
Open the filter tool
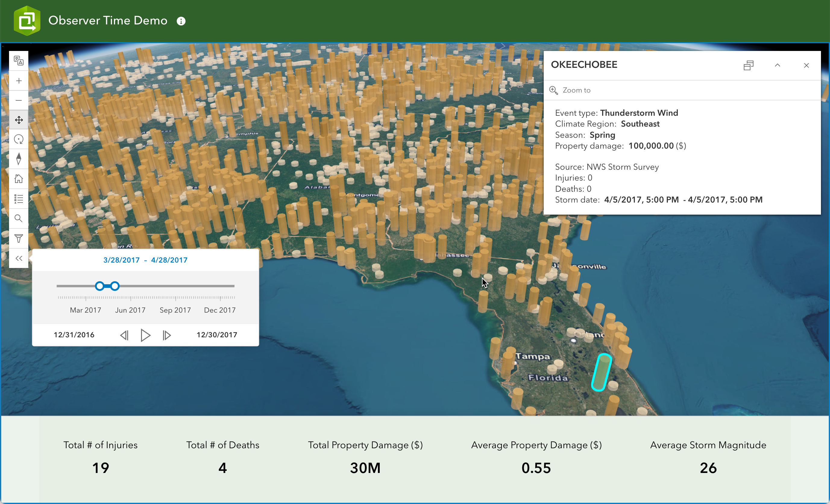coord(18,238)
